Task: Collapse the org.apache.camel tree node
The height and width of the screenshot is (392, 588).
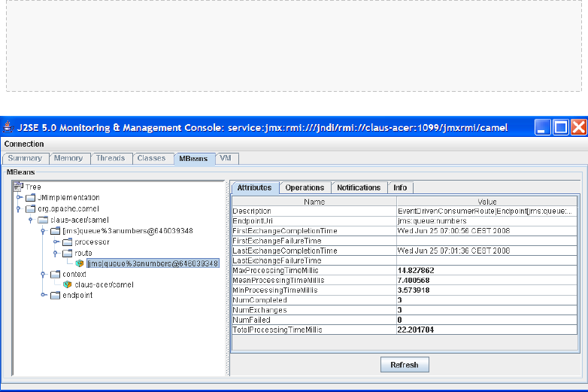Action: tap(18, 209)
